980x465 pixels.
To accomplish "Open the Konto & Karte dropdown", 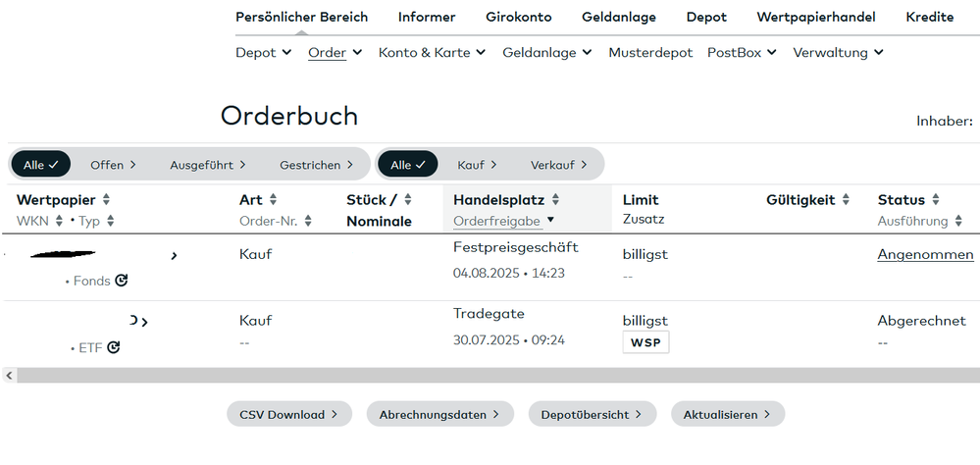I will coord(433,53).
